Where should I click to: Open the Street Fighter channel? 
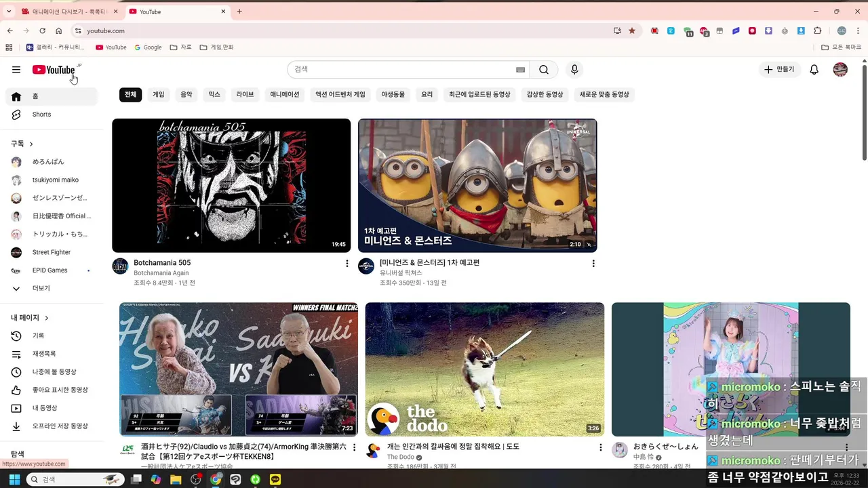pyautogui.click(x=52, y=252)
